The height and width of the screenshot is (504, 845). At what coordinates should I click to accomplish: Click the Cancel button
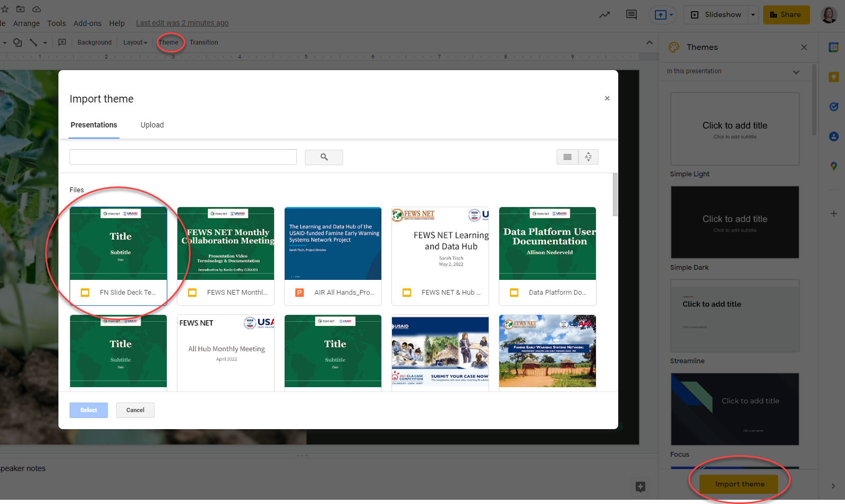click(x=135, y=410)
